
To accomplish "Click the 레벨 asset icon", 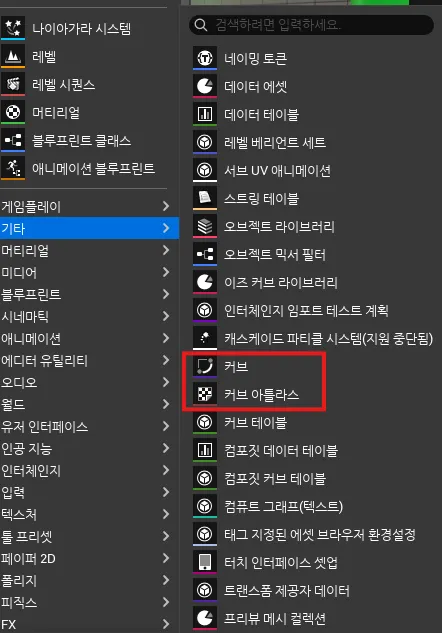I will click(x=13, y=56).
